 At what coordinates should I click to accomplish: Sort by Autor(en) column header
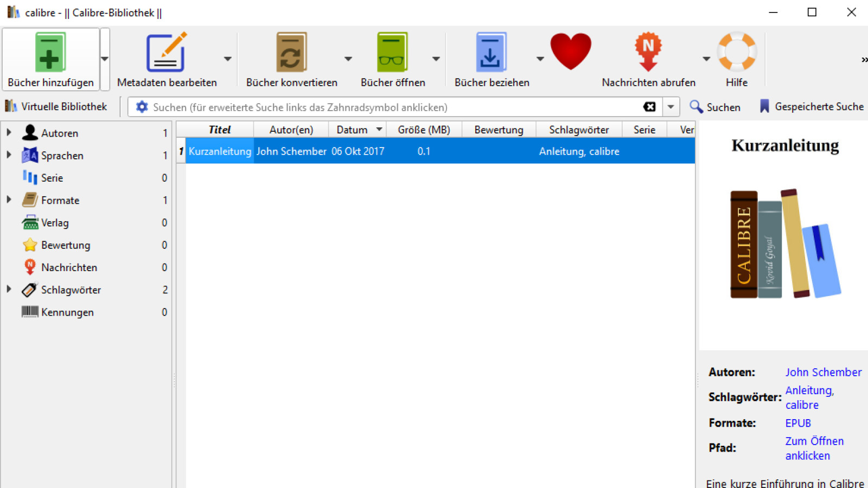point(291,130)
